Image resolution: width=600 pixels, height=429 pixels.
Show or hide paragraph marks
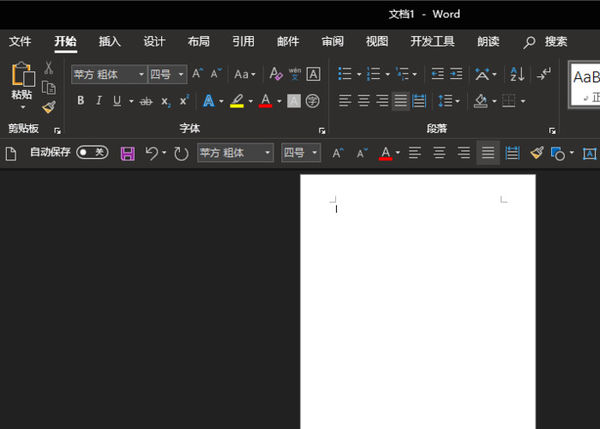(x=544, y=73)
